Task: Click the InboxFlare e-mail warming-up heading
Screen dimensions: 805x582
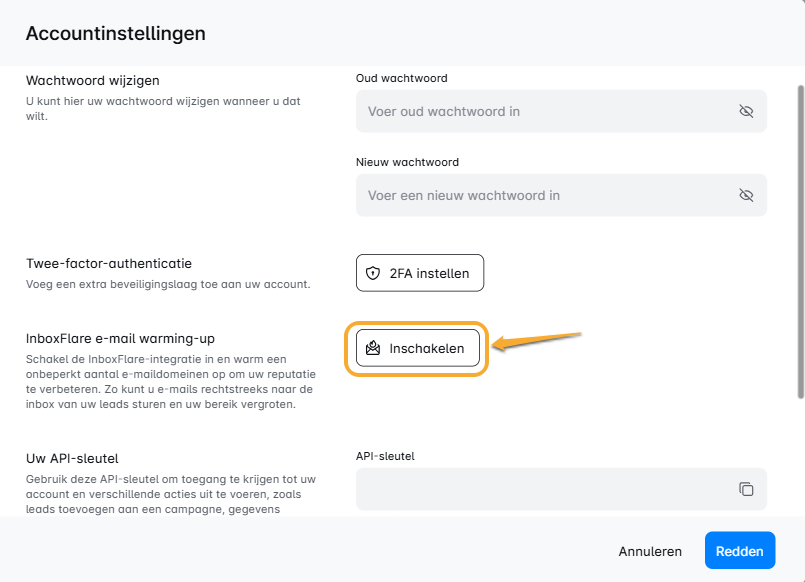Action: [x=120, y=338]
